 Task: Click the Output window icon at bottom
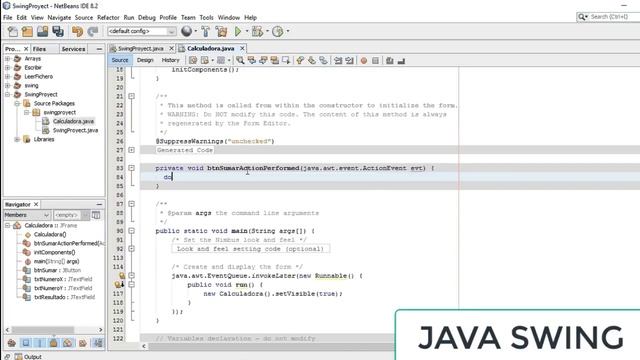18,357
